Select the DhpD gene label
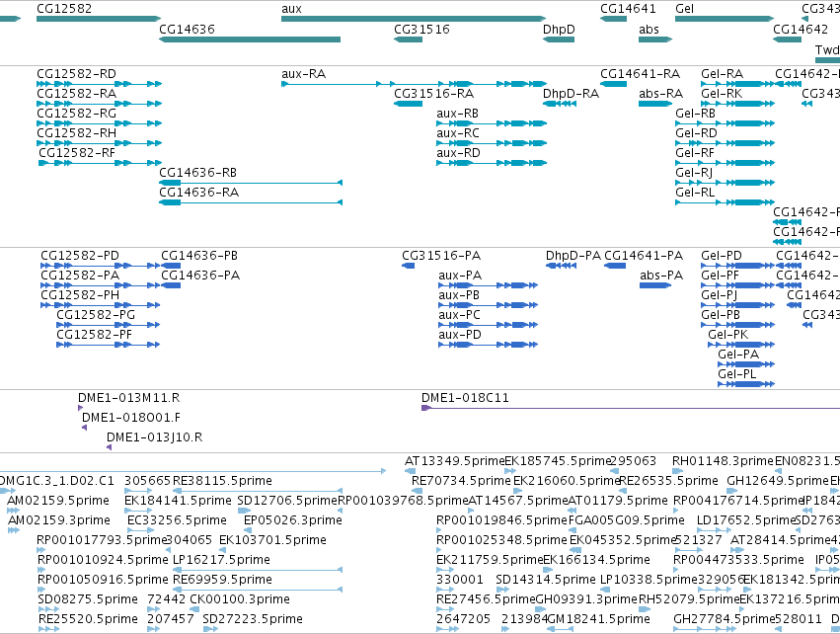840x634 pixels. click(x=559, y=29)
